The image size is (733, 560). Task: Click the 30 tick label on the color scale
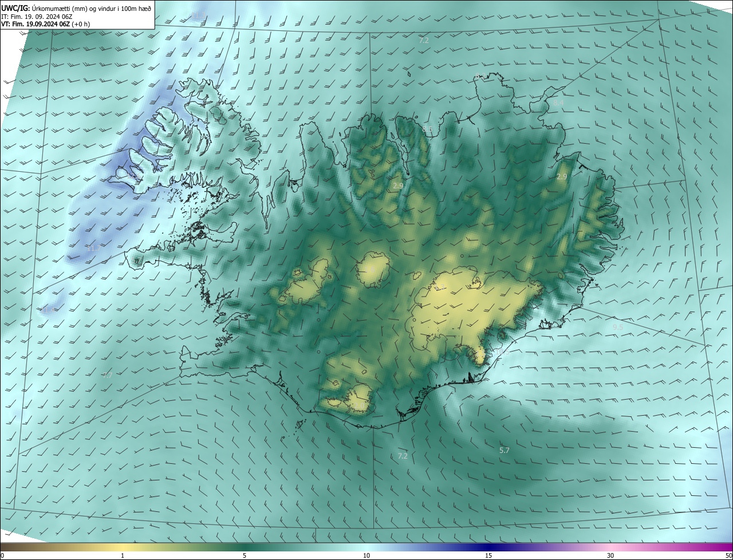[610, 555]
